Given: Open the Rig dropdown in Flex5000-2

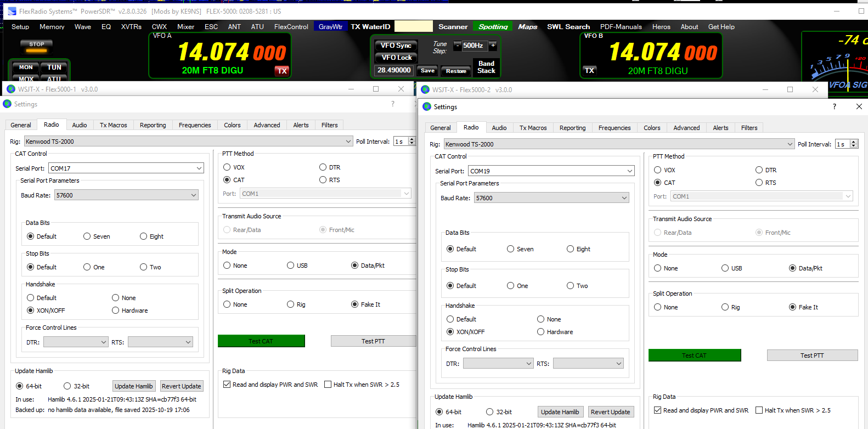Looking at the screenshot, I should pos(619,144).
